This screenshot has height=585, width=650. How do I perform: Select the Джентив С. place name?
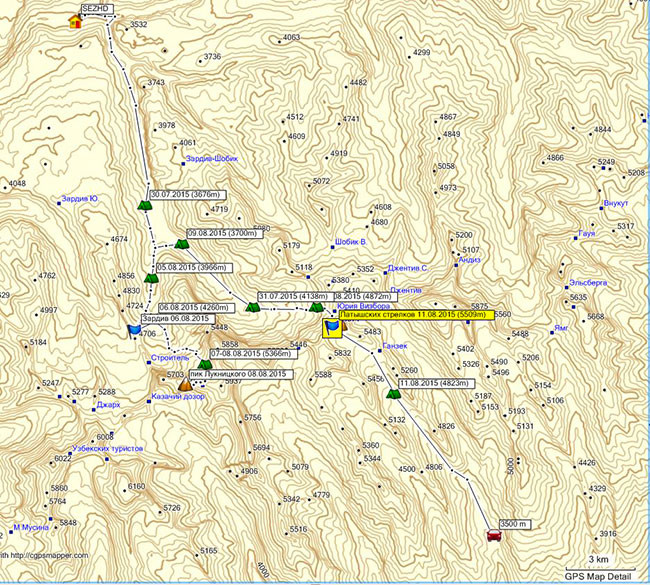(x=408, y=268)
